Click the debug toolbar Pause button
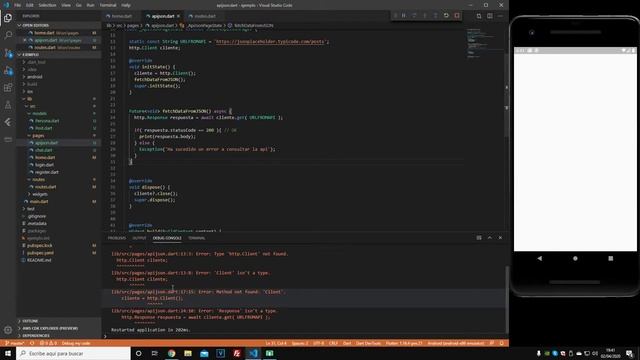This screenshot has width=640, height=360. coord(404,16)
